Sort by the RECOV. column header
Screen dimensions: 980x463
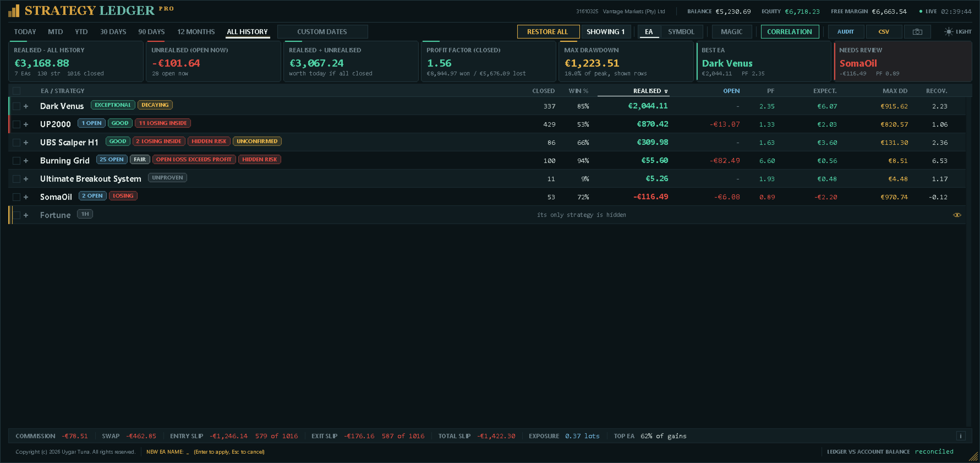[937, 91]
